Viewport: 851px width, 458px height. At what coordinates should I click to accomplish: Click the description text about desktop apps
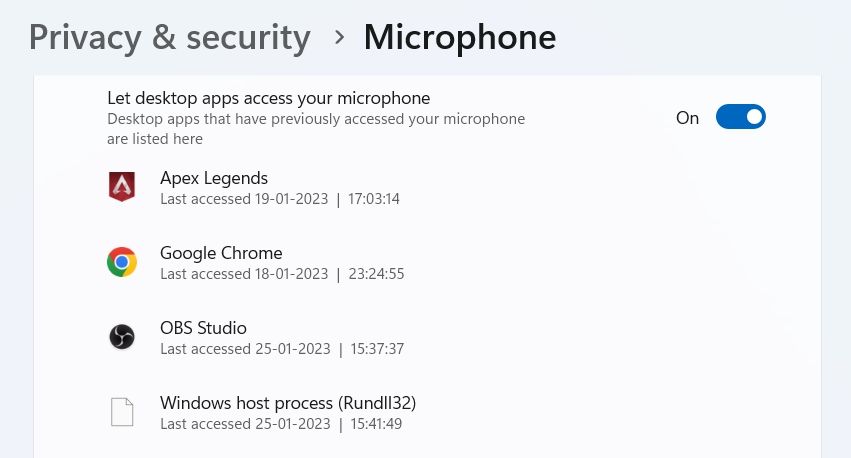click(x=316, y=129)
